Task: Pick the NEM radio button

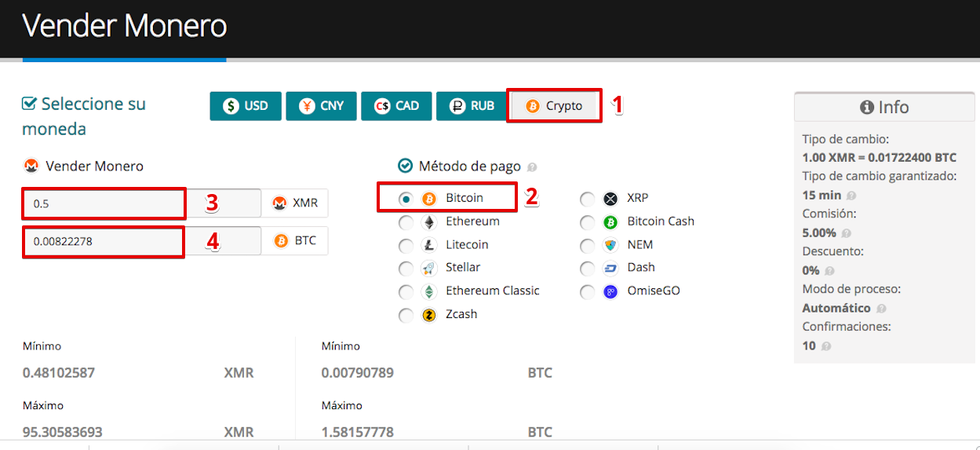Action: pyautogui.click(x=588, y=245)
